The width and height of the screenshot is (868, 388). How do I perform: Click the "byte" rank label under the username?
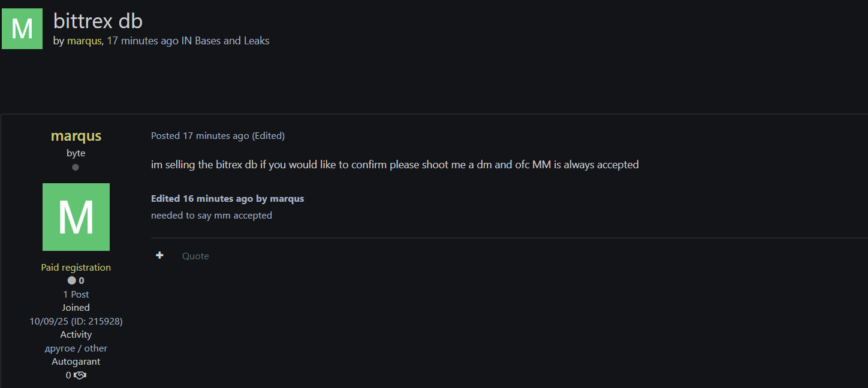coord(76,153)
